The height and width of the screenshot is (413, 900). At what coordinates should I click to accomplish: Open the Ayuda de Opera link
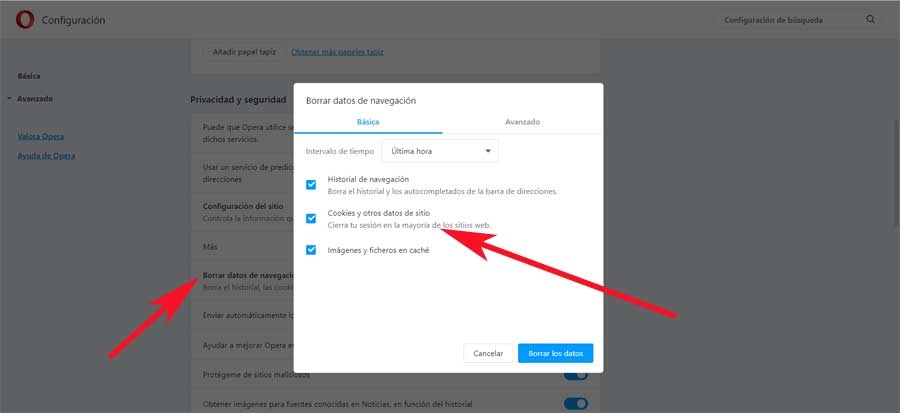[46, 155]
